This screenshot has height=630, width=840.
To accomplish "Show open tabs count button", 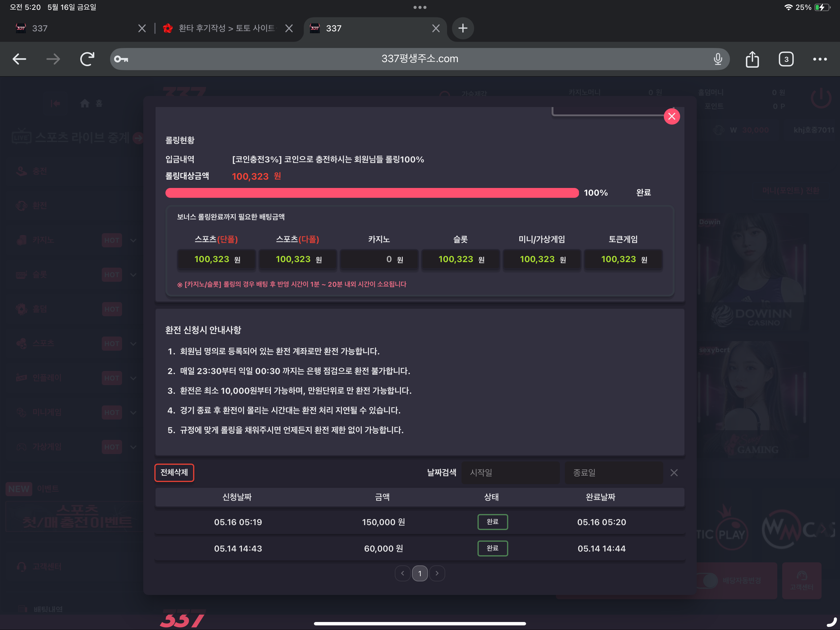I will [786, 59].
